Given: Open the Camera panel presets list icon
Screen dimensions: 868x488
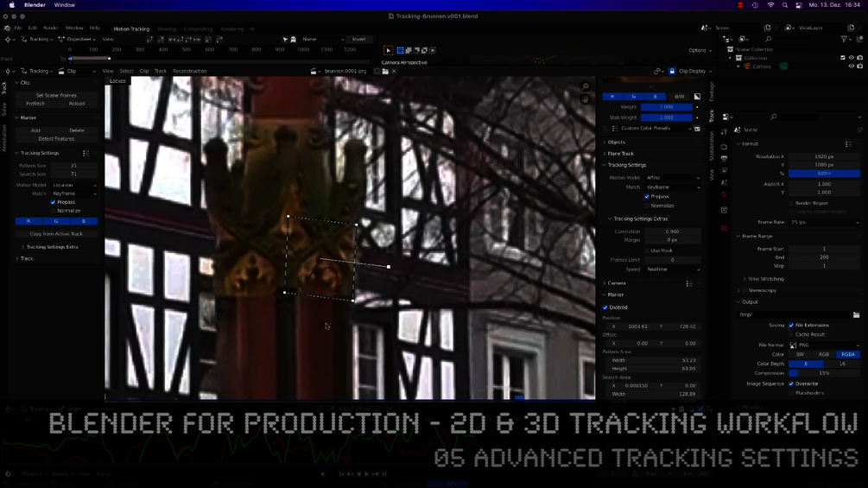Looking at the screenshot, I should tap(689, 283).
